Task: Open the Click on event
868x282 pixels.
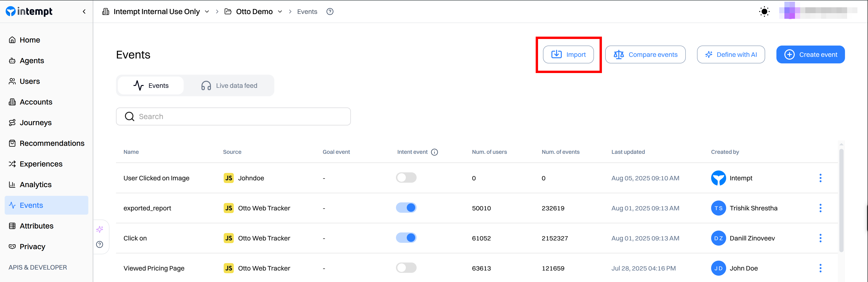Action: [x=135, y=238]
